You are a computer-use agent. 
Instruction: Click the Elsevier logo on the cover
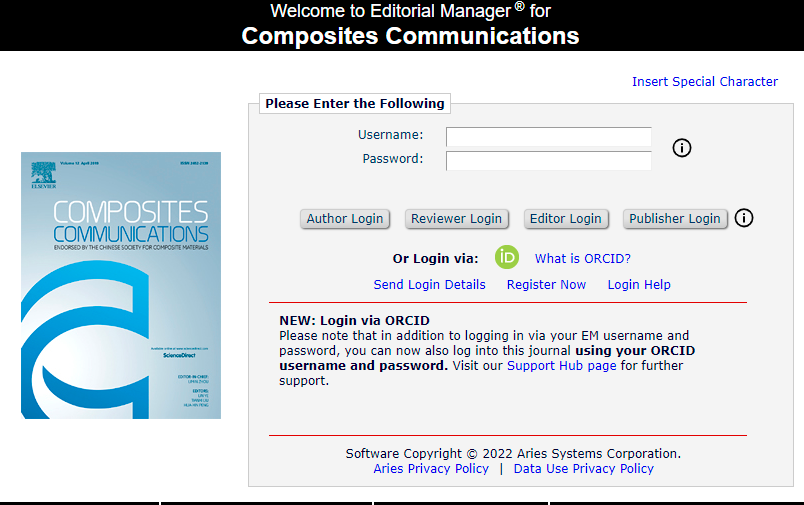point(43,174)
